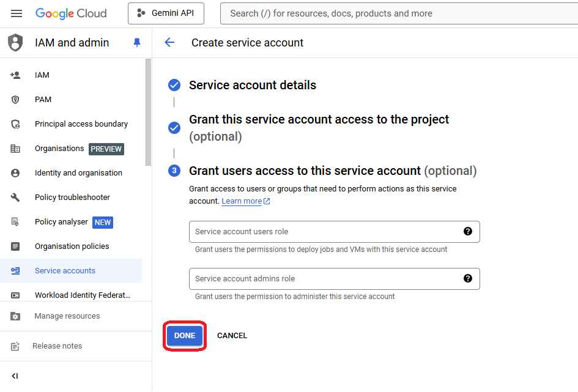Open IAM in the sidebar

click(x=42, y=75)
